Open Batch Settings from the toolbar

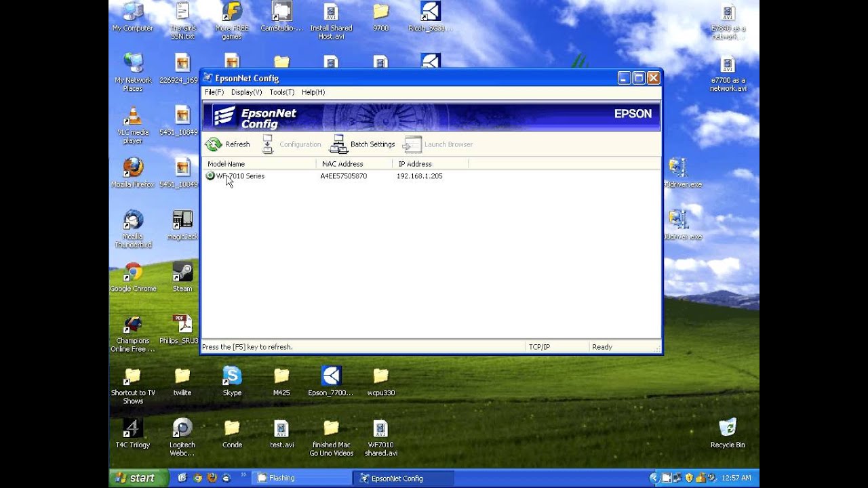coord(362,144)
